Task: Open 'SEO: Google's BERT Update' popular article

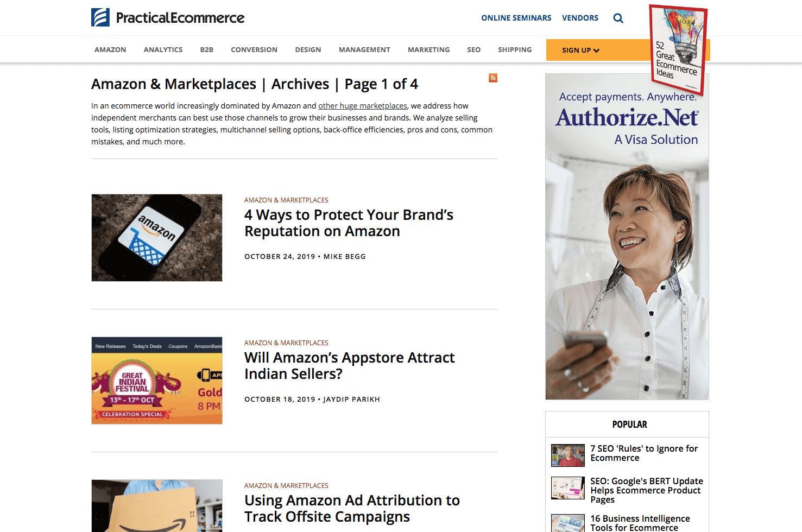Action: (647, 490)
